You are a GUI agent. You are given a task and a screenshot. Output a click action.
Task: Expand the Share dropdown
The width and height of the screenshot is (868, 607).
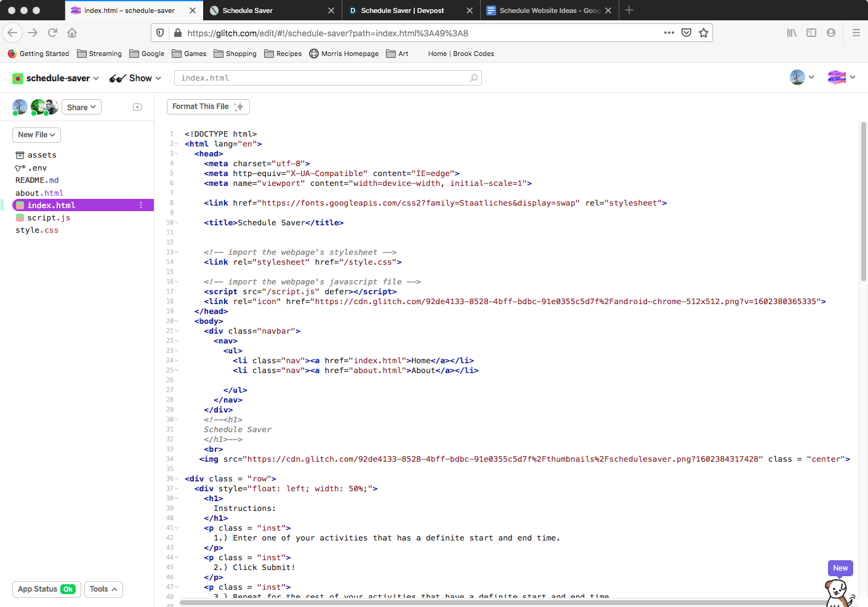click(x=81, y=107)
